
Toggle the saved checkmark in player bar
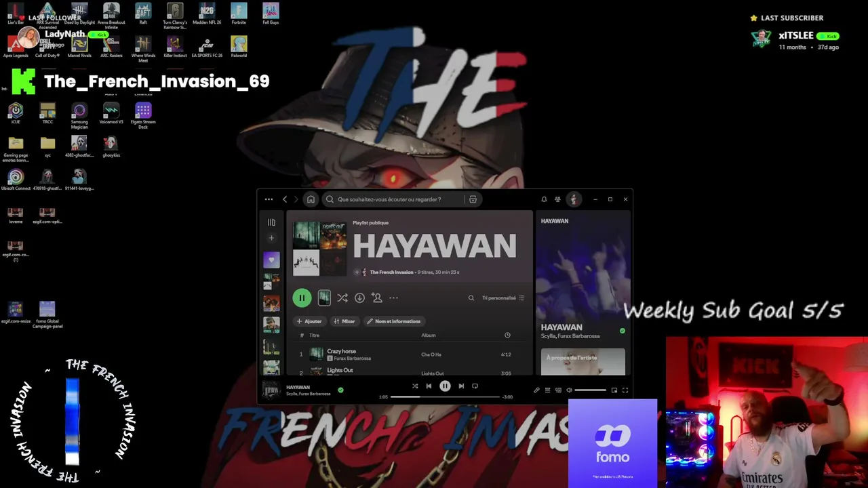[340, 390]
